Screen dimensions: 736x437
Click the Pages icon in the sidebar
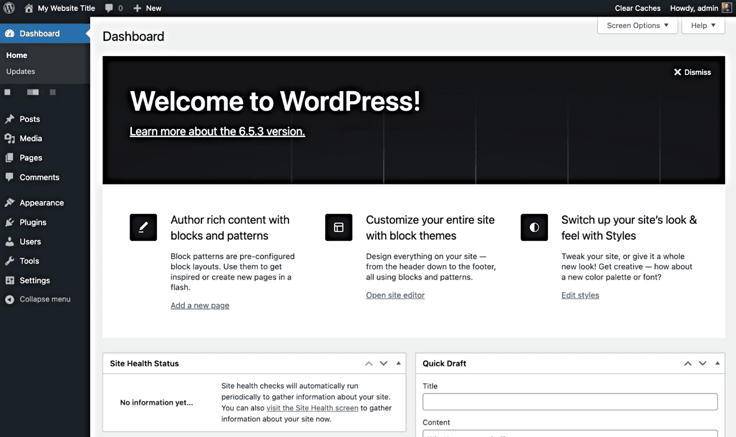pyautogui.click(x=9, y=158)
